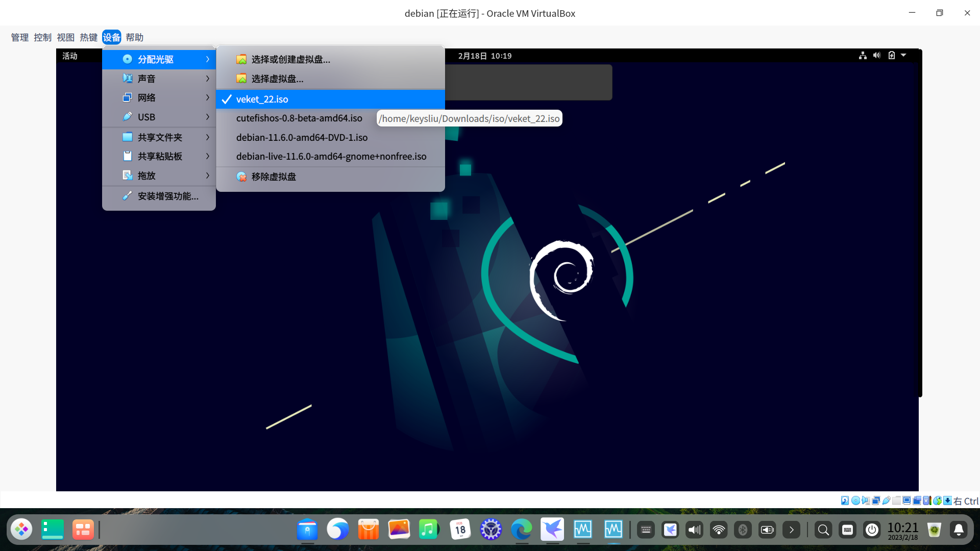Click the 安装增强功能 wrench icon
The height and width of the screenshot is (551, 980).
tap(127, 196)
